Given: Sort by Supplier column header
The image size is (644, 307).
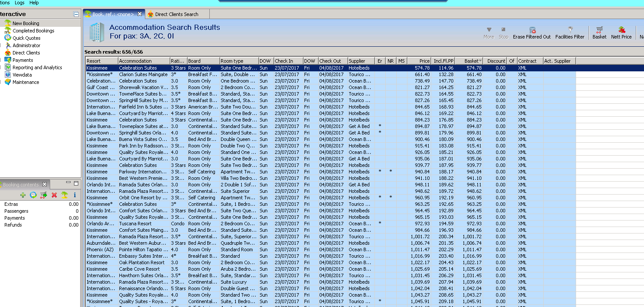Looking at the screenshot, I should (361, 61).
